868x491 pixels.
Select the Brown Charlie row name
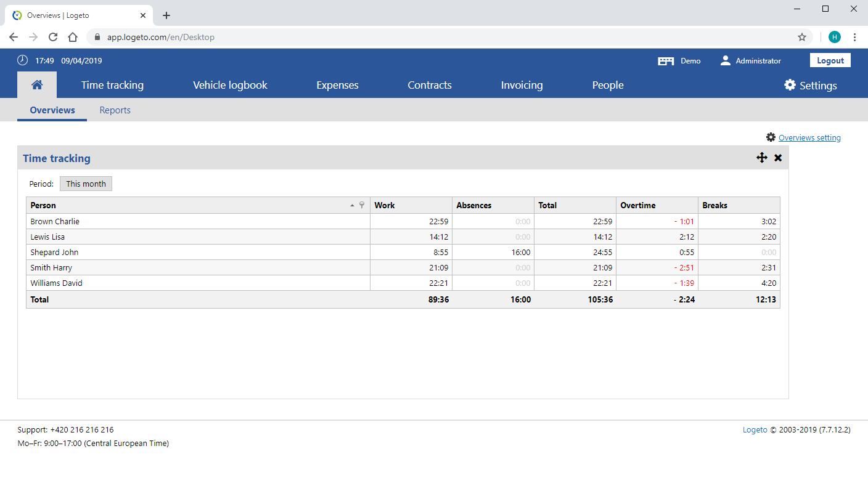click(55, 221)
